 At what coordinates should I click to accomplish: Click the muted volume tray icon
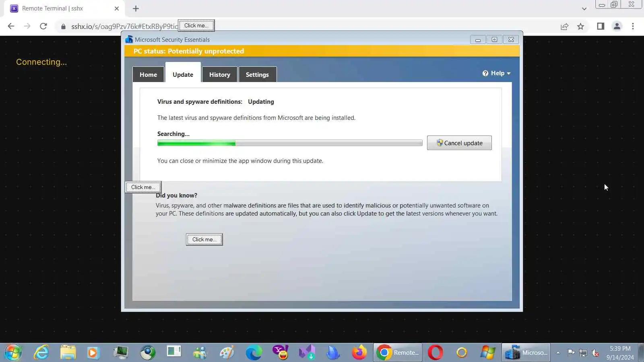(595, 353)
